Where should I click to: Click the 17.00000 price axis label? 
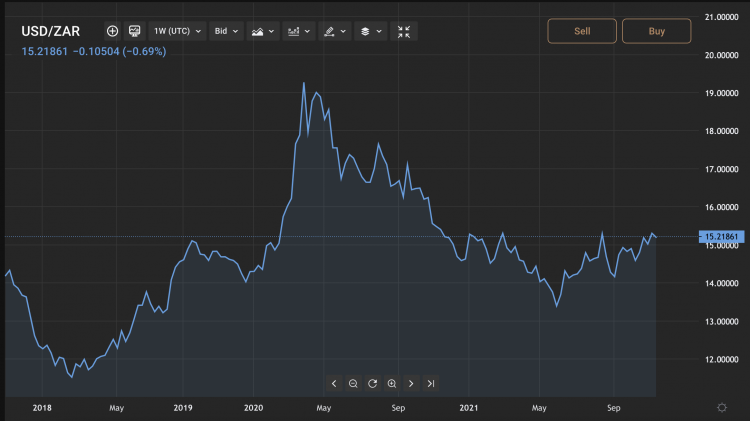point(722,169)
